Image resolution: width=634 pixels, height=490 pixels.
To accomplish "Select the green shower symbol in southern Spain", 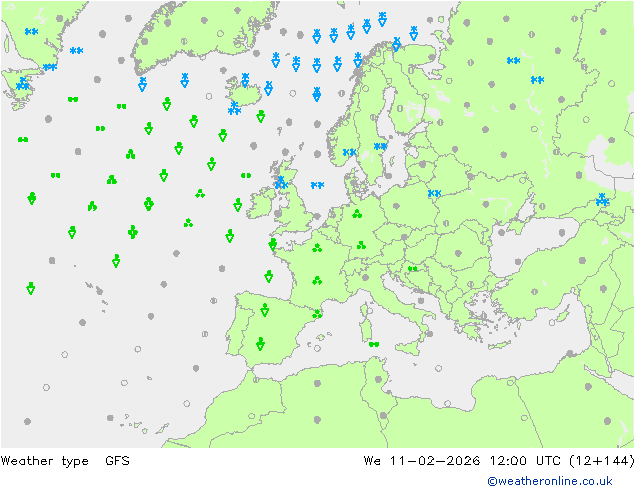I will point(260,344).
